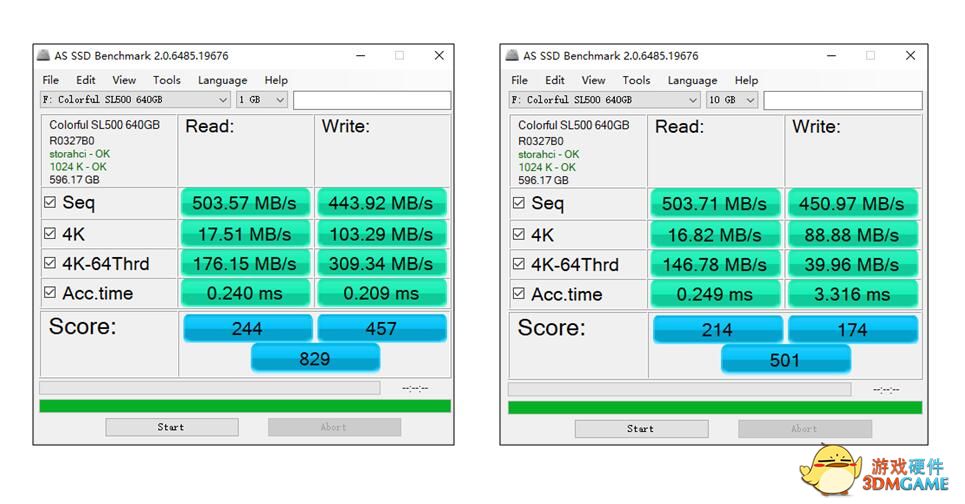This screenshot has width=965, height=504.
Task: Open View menu in right window
Action: click(593, 80)
